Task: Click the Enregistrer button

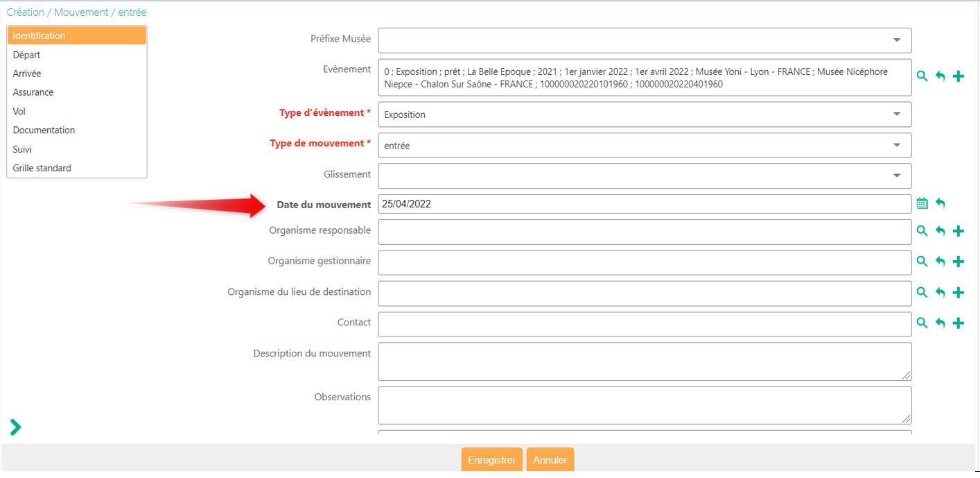Action: pos(491,460)
